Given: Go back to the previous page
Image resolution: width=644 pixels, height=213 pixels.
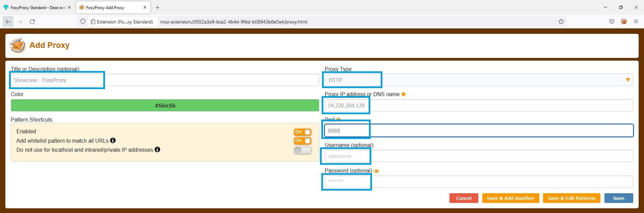Looking at the screenshot, I should click(x=8, y=22).
